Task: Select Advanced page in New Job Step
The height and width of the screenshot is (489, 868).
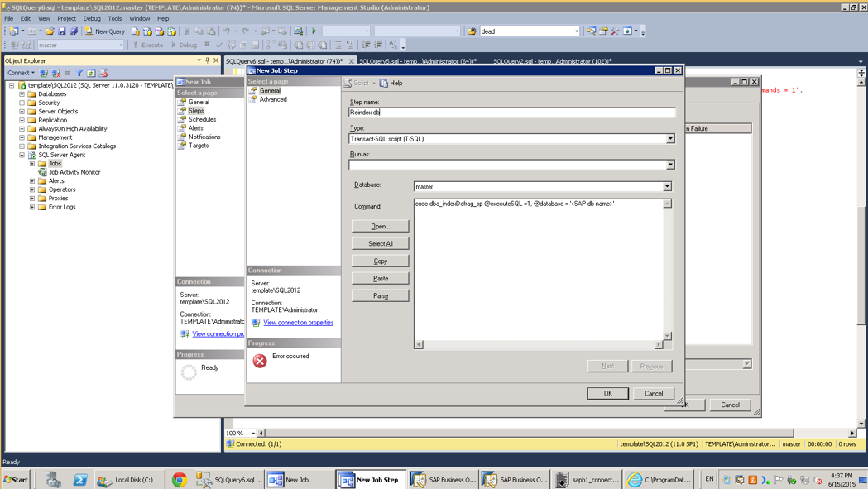Action: point(273,99)
